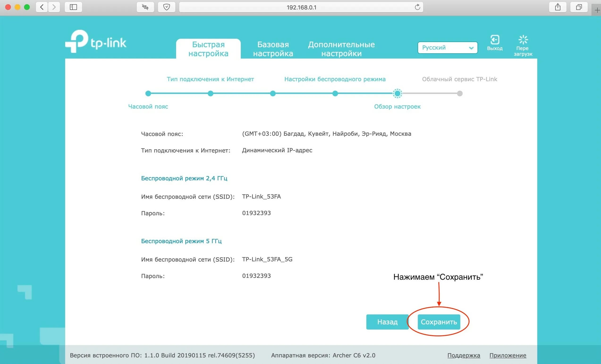Click the Обзор настроек progress step dot
Image resolution: width=601 pixels, height=364 pixels.
pyautogui.click(x=397, y=93)
